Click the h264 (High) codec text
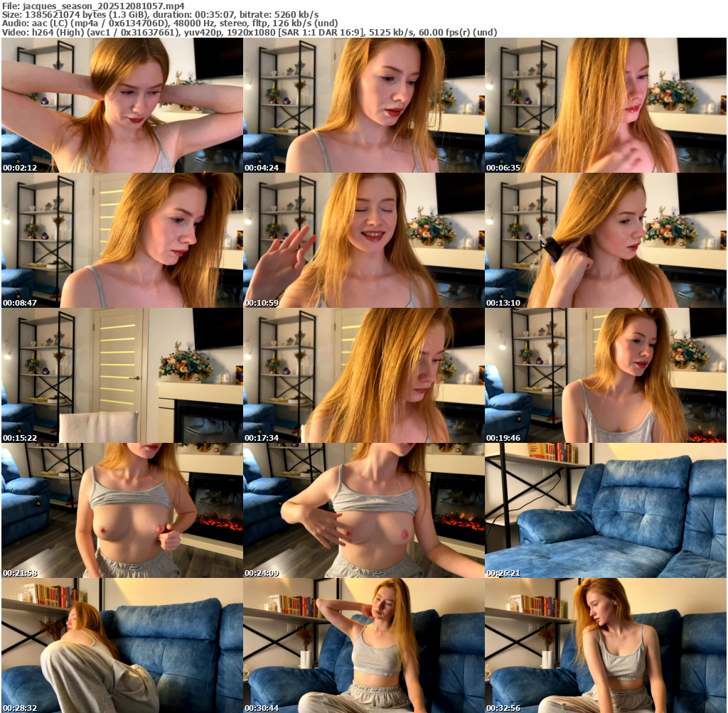 [x=57, y=33]
